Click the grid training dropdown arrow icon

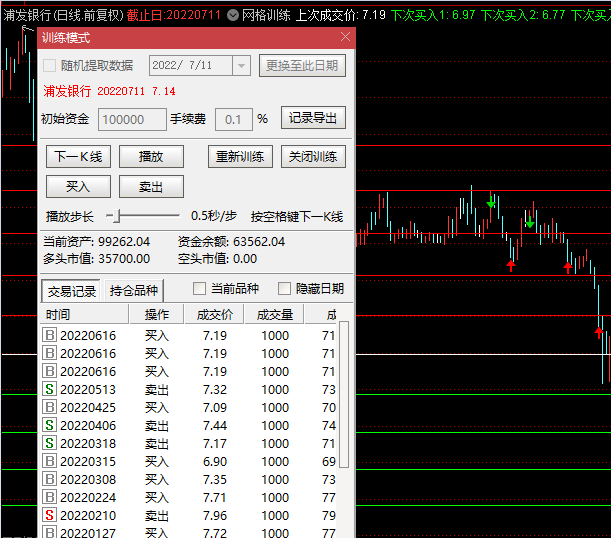(232, 15)
